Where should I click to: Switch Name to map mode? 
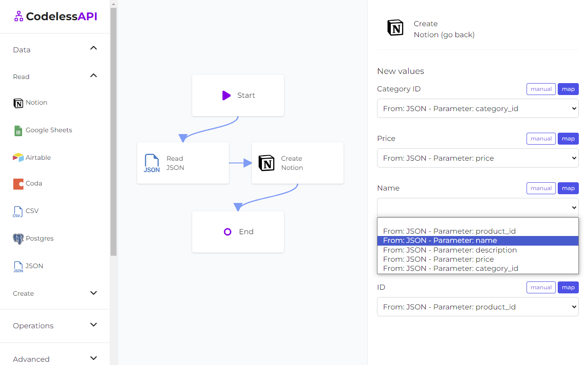point(568,188)
